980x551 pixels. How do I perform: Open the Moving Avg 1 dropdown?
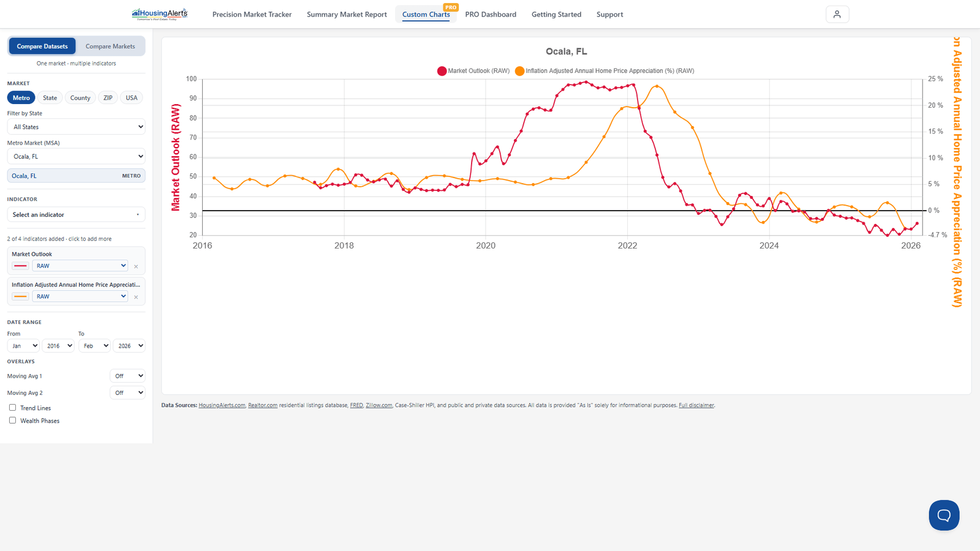tap(127, 376)
